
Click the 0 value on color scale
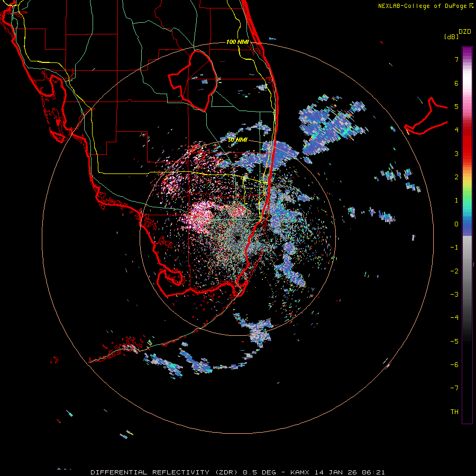pos(456,224)
